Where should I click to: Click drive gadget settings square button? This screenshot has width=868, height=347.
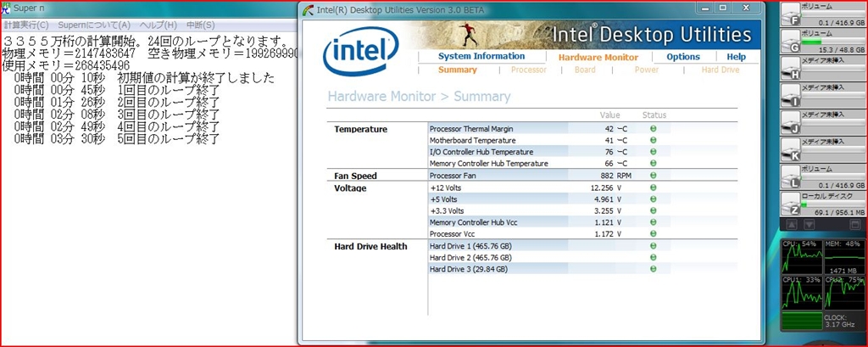point(855,225)
